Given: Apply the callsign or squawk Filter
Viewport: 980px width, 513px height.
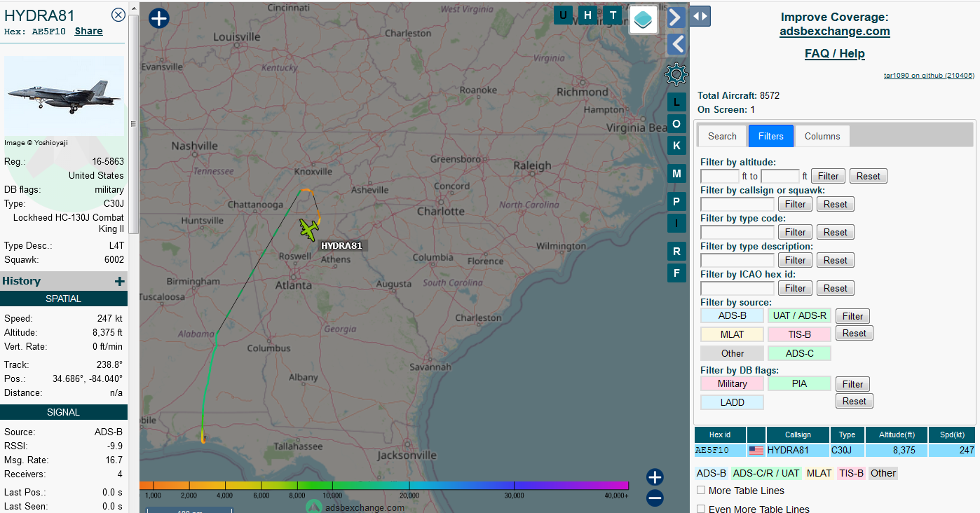Looking at the screenshot, I should pyautogui.click(x=795, y=204).
